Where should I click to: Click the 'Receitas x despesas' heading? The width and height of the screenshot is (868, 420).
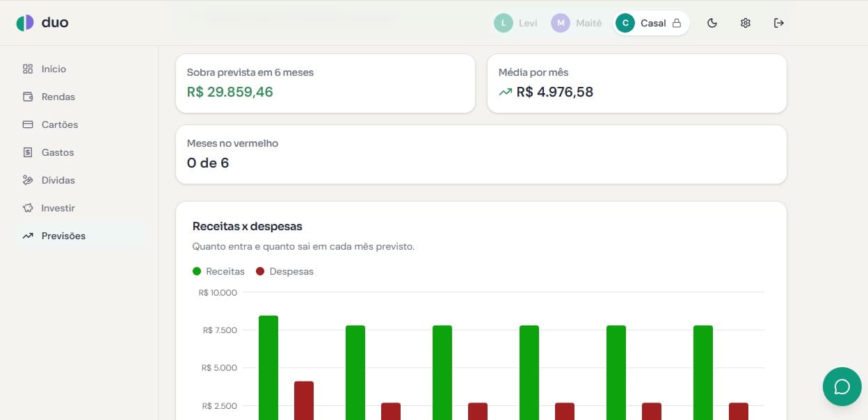[x=248, y=226]
